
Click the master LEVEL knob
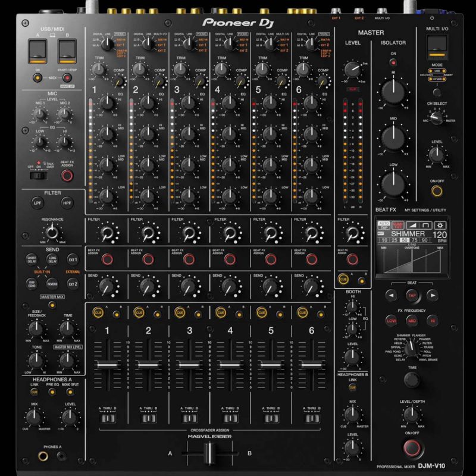(x=352, y=70)
